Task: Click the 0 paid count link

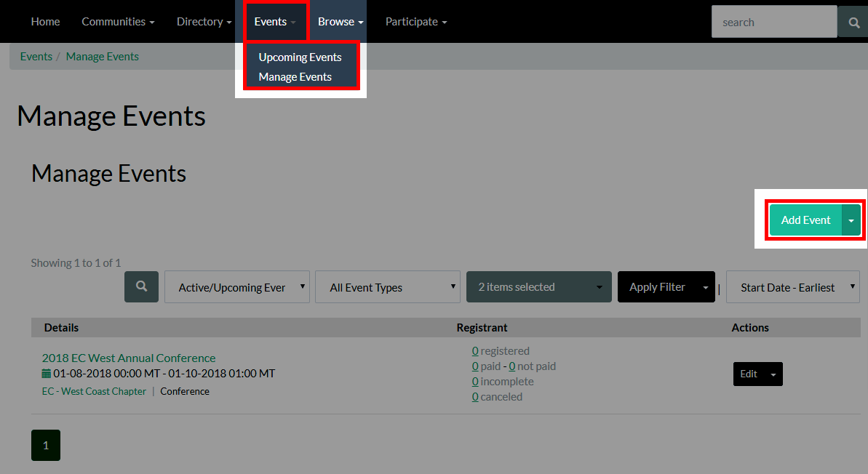Action: tap(475, 366)
